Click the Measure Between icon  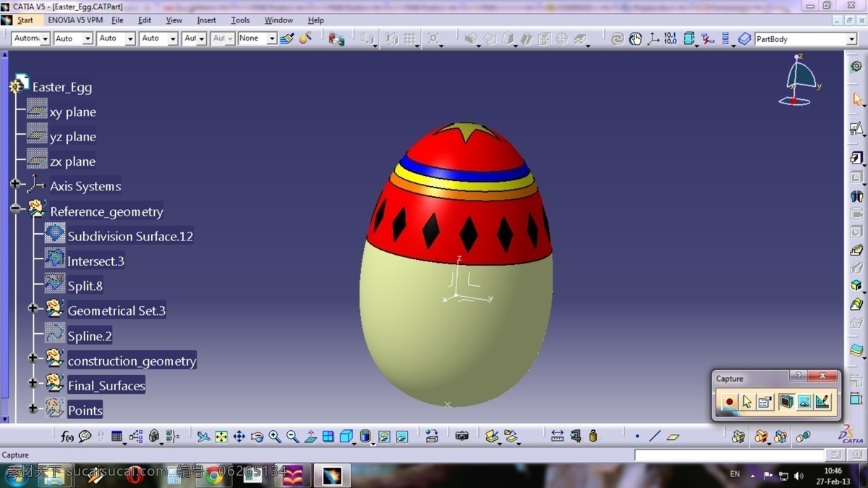557,436
